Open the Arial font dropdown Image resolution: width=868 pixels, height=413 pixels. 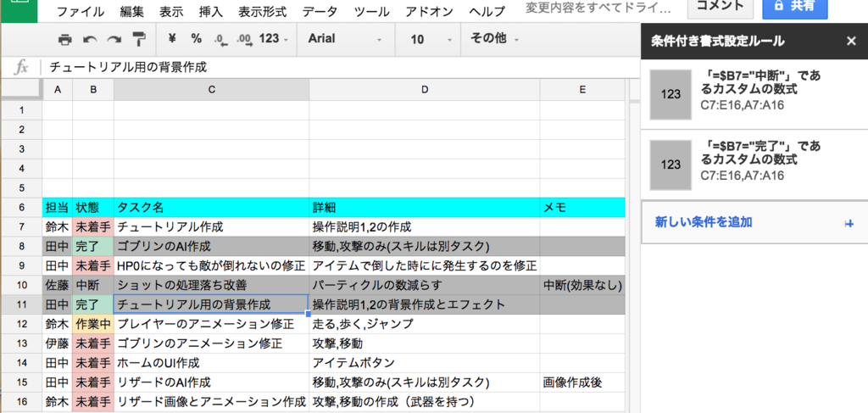[x=346, y=39]
